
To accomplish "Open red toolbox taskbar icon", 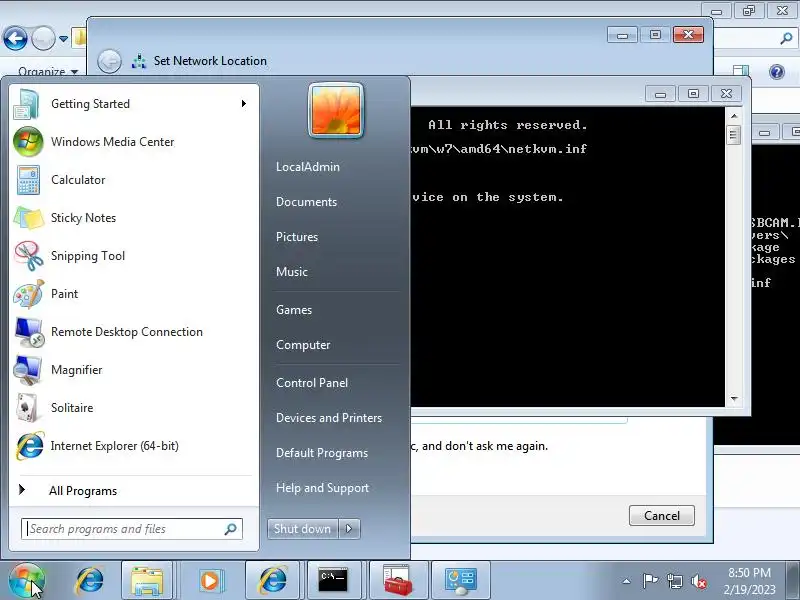I will [398, 581].
